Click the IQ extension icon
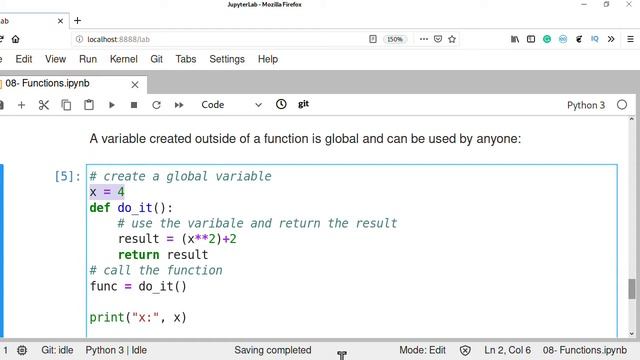640x360 pixels. pos(595,39)
